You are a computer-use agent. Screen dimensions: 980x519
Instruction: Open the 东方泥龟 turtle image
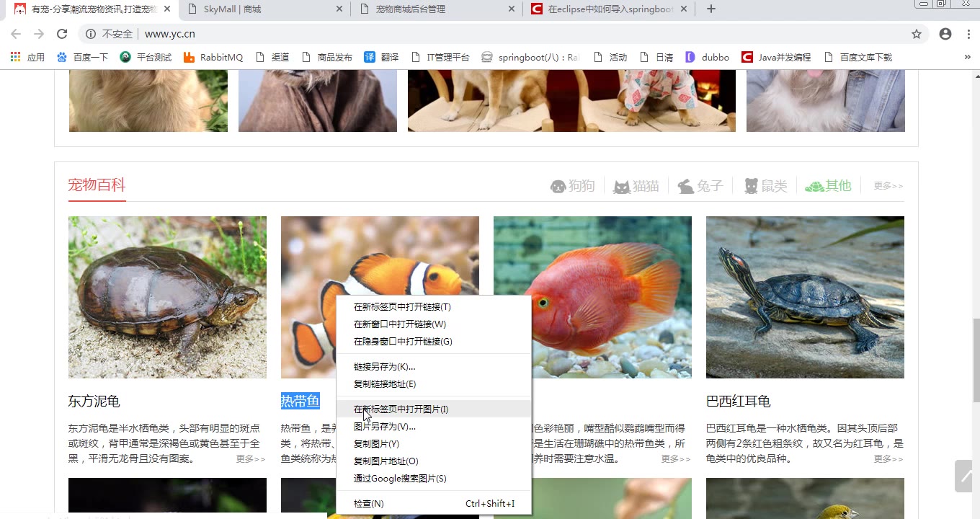tap(167, 297)
